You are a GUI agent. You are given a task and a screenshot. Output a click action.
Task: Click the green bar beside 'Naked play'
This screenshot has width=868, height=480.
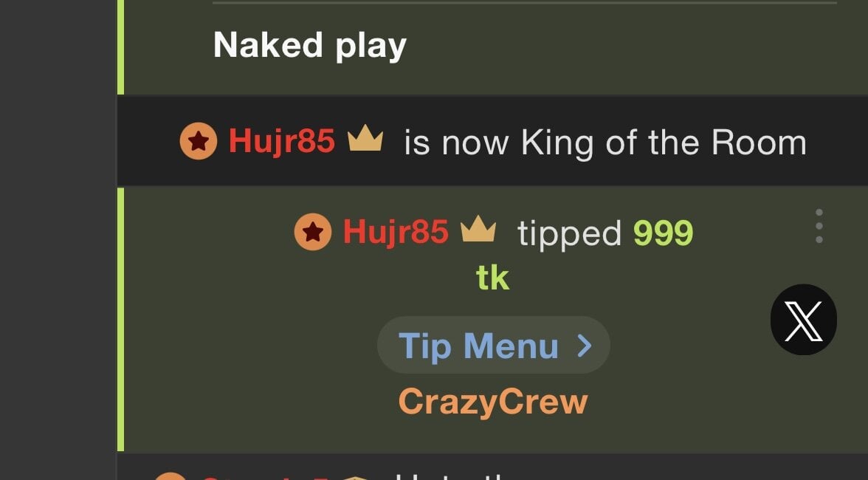coord(121,47)
